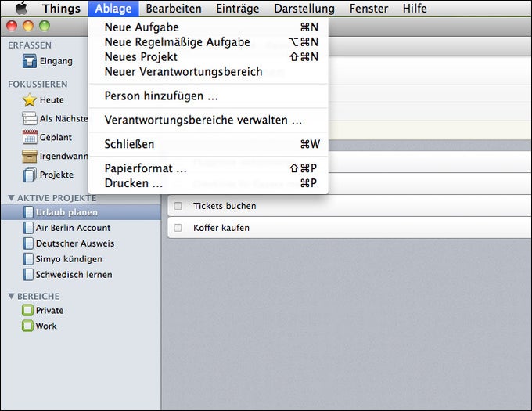The image size is (532, 411).
Task: Click the Deutscher Ausweis project icon
Action: pyautogui.click(x=28, y=243)
